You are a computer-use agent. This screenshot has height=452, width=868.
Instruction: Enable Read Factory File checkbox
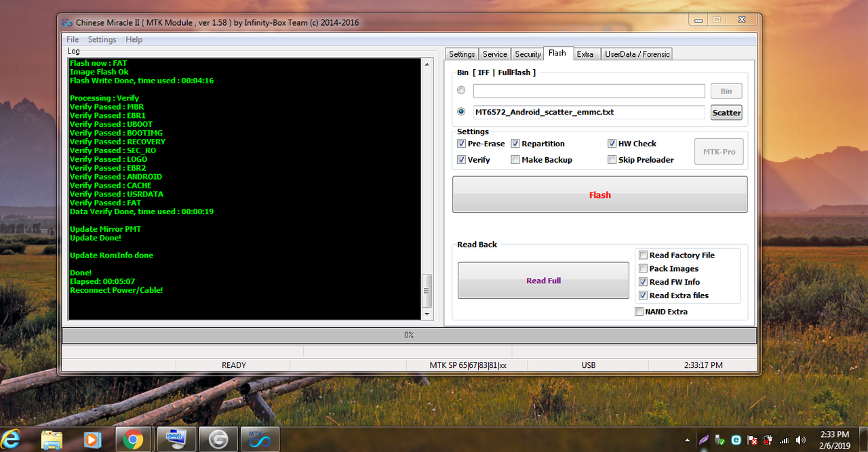[643, 255]
